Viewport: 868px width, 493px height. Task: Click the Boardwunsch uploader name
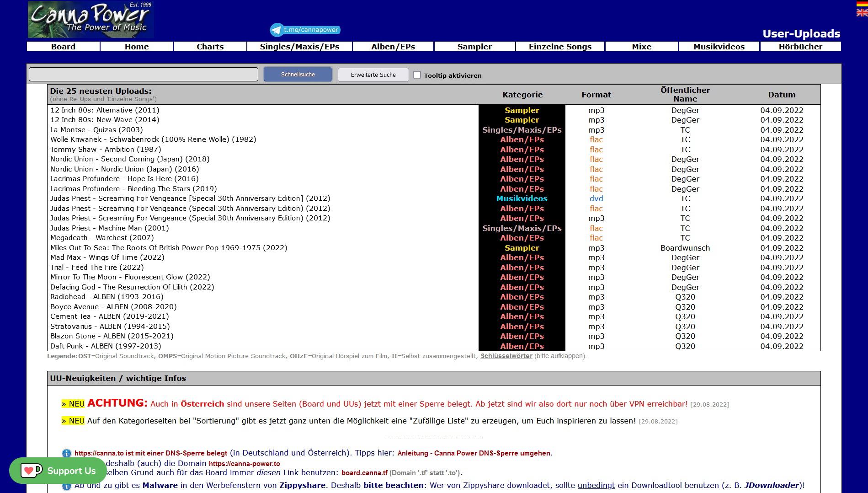tap(685, 248)
